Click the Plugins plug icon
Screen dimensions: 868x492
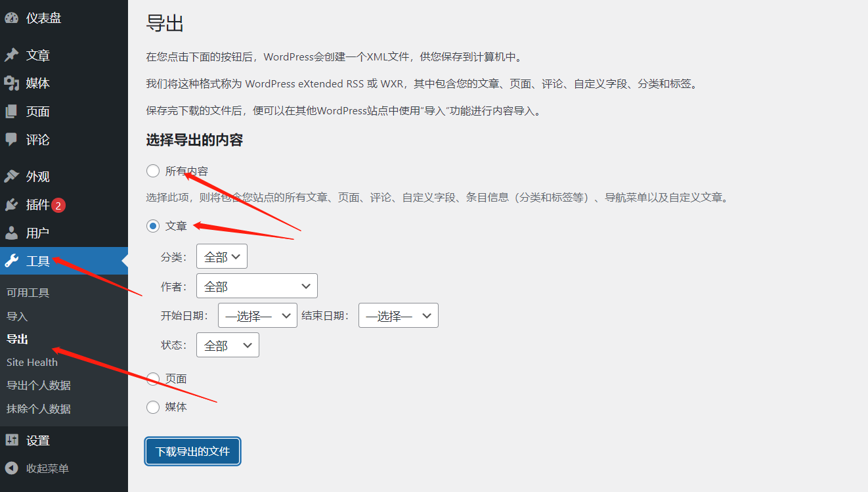tap(11, 205)
